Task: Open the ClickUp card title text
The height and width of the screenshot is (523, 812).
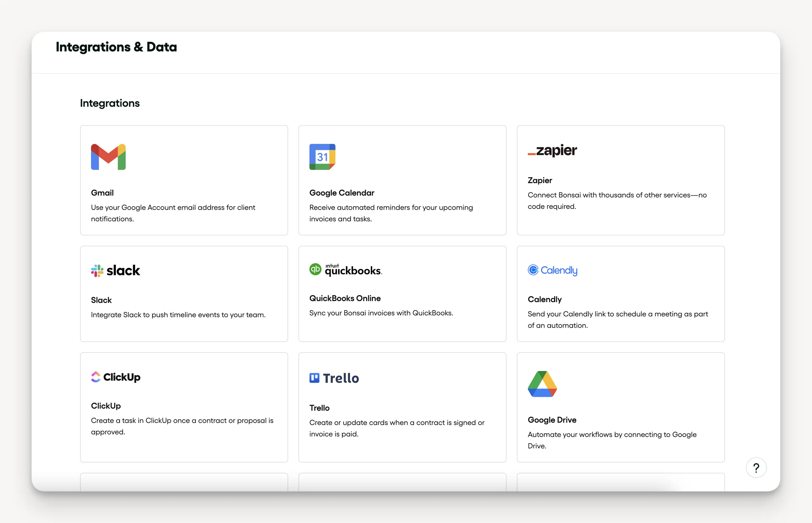Action: pos(106,406)
